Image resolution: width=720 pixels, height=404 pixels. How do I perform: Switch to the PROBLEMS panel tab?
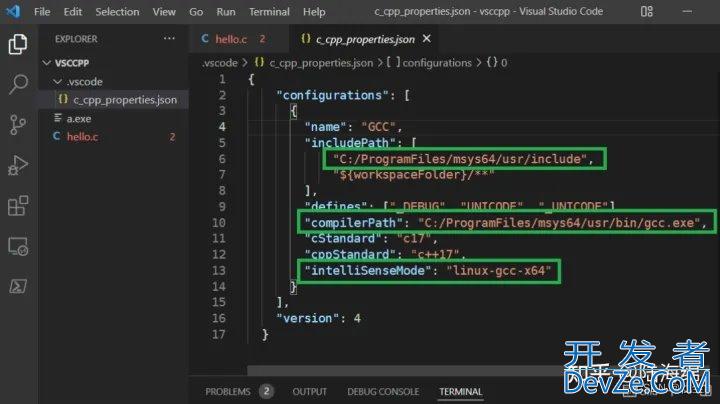click(x=228, y=392)
